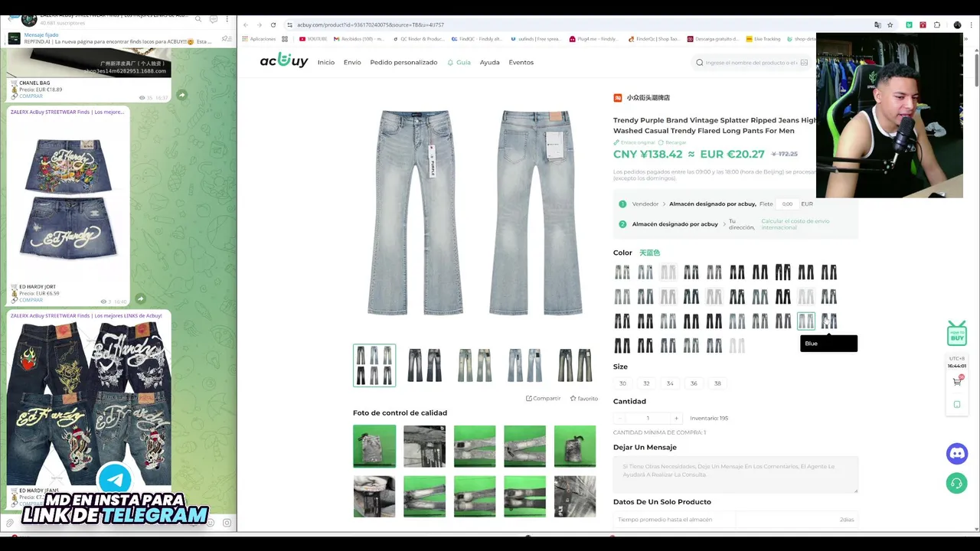
Task: Click the quantity number field
Action: [648, 418]
